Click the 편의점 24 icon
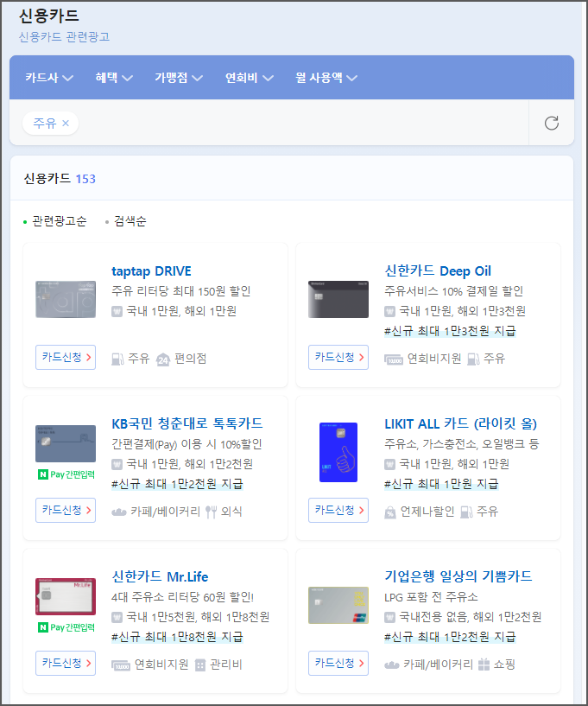Screen dimensions: 588x706 pyautogui.click(x=163, y=359)
